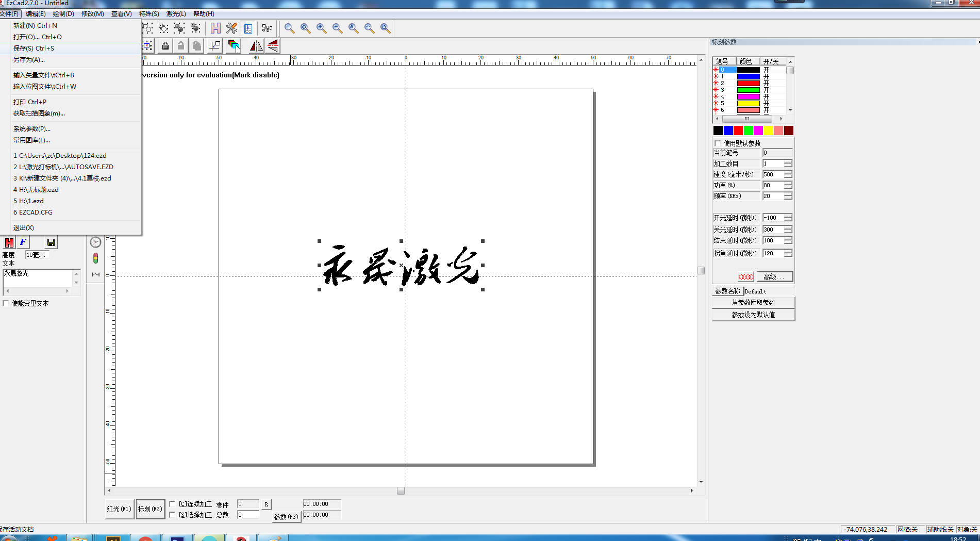Select the magenta color swatch in palette
Viewport: 980px width, 541px height.
tap(758, 130)
